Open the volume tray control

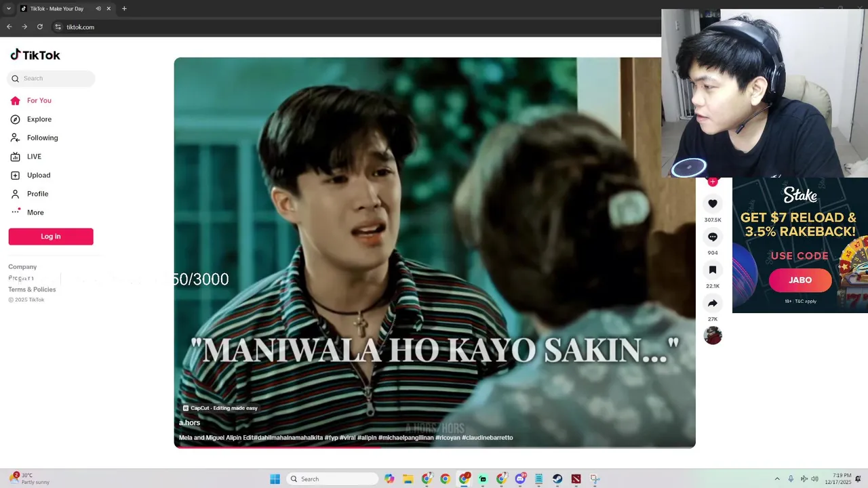pos(814,479)
